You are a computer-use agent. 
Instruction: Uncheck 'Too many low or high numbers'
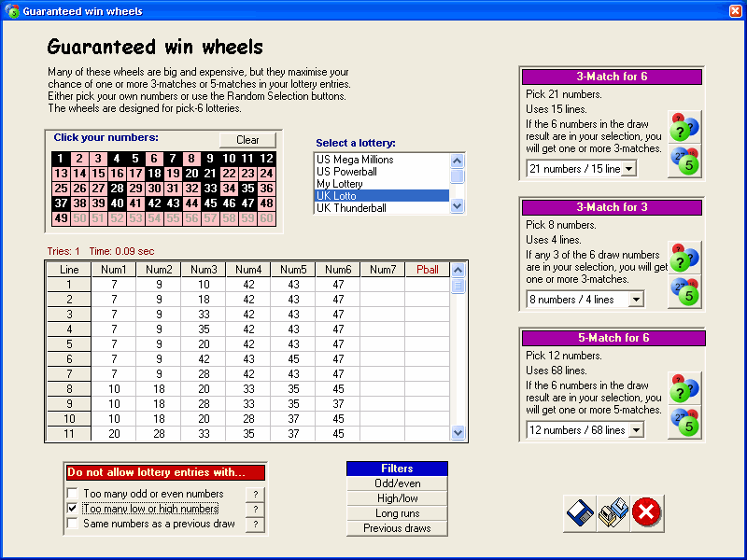click(73, 509)
